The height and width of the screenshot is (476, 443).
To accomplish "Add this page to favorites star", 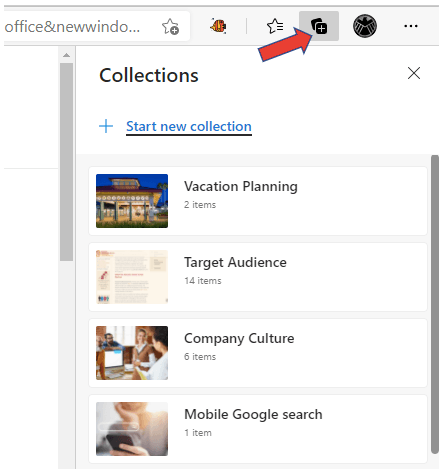I will click(x=170, y=26).
